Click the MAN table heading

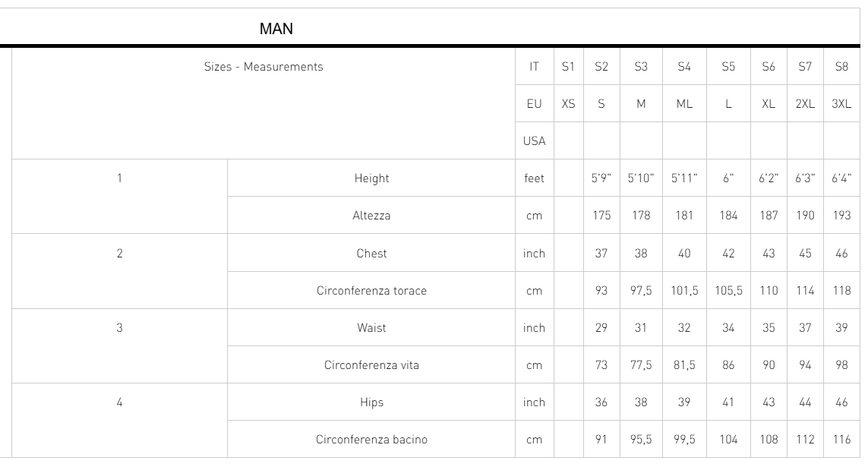(276, 29)
